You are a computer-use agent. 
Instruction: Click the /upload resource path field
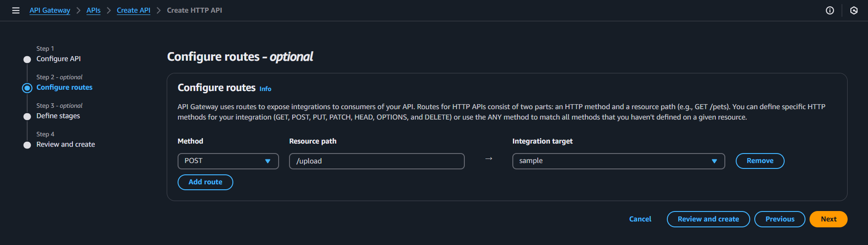(377, 161)
